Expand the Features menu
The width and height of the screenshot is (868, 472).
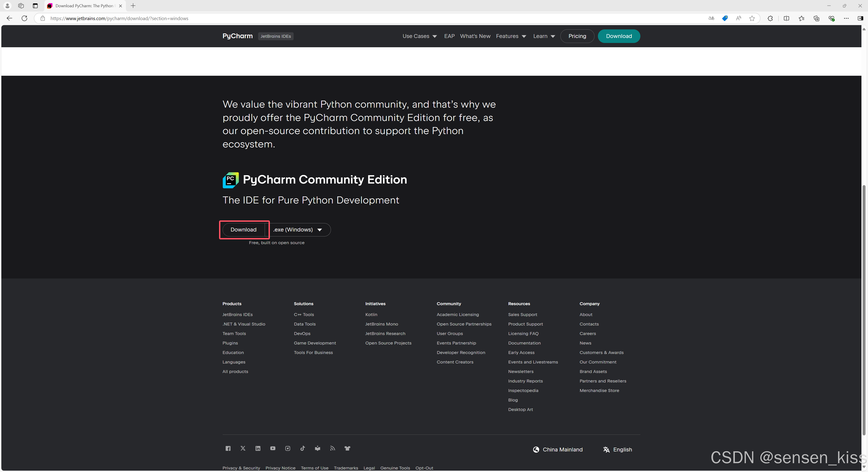pyautogui.click(x=511, y=36)
